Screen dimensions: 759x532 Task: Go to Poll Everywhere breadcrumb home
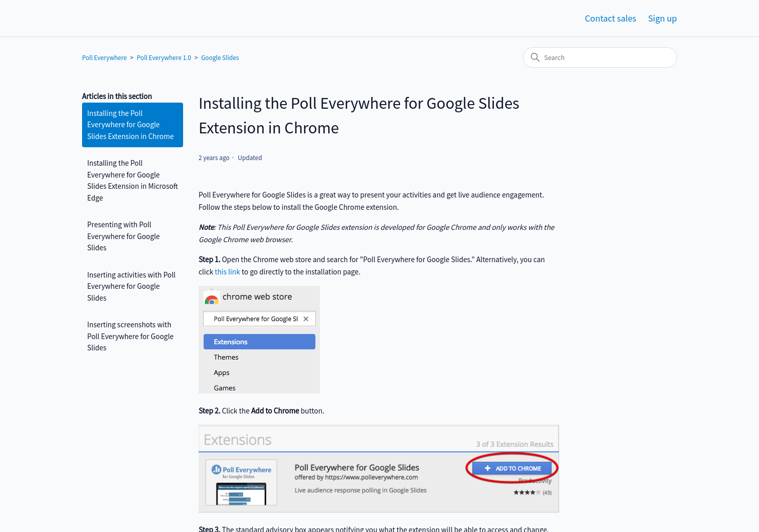tap(104, 58)
